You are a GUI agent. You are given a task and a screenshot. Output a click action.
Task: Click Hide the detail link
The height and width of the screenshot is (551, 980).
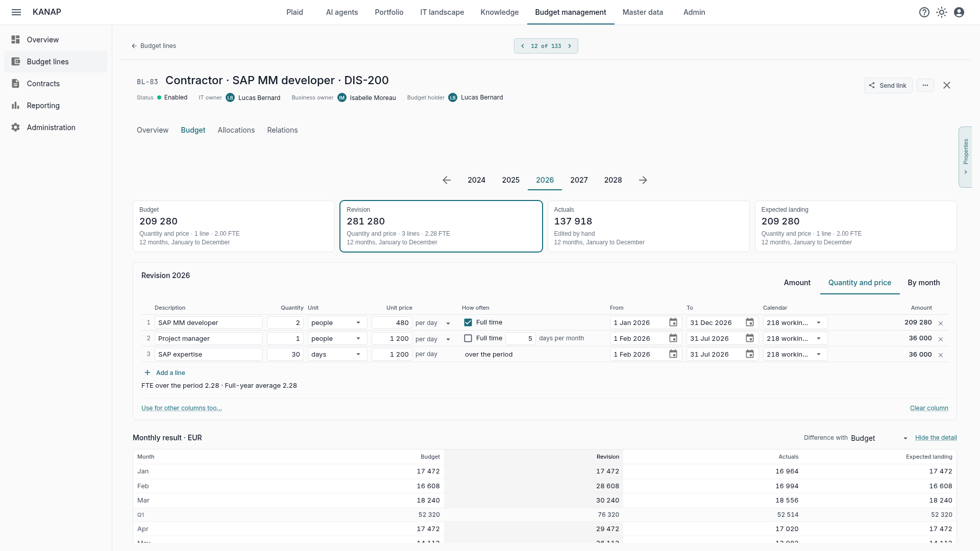(x=936, y=438)
